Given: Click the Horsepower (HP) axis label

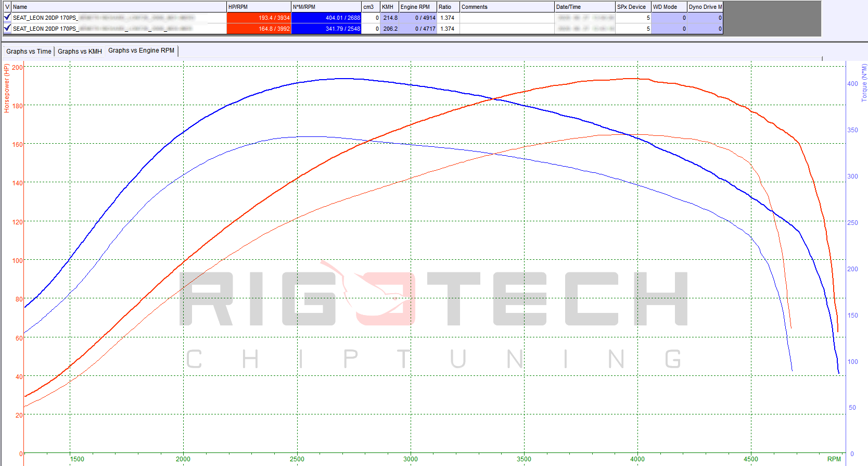Looking at the screenshot, I should pyautogui.click(x=7, y=88).
